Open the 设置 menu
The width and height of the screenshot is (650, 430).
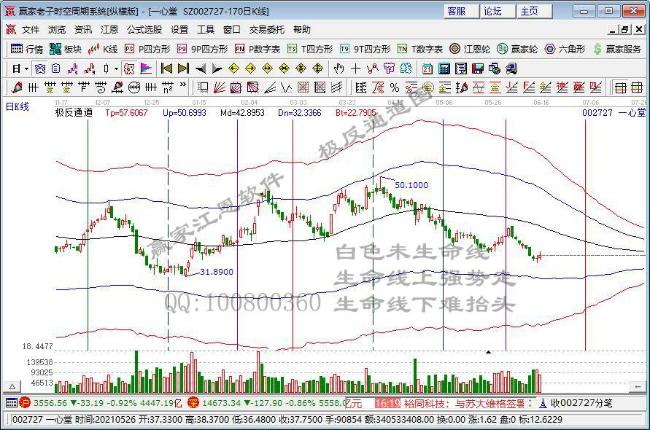179,30
